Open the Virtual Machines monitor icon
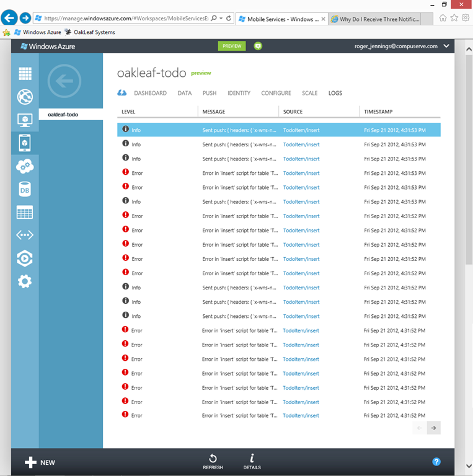The height and width of the screenshot is (476, 473). (x=25, y=120)
